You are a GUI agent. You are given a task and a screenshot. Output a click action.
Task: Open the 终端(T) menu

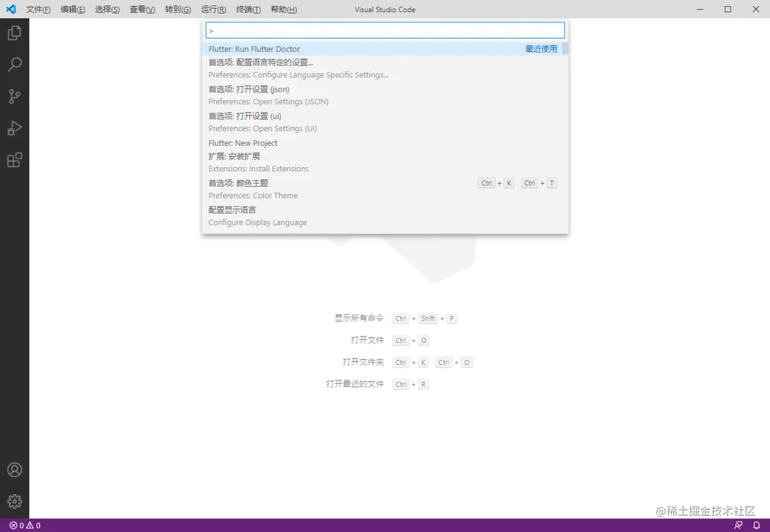(x=248, y=9)
